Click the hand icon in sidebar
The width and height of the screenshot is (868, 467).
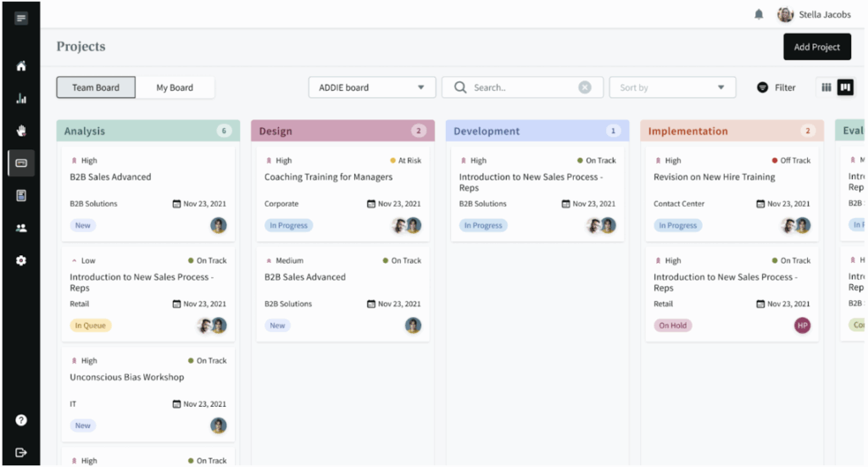click(21, 131)
